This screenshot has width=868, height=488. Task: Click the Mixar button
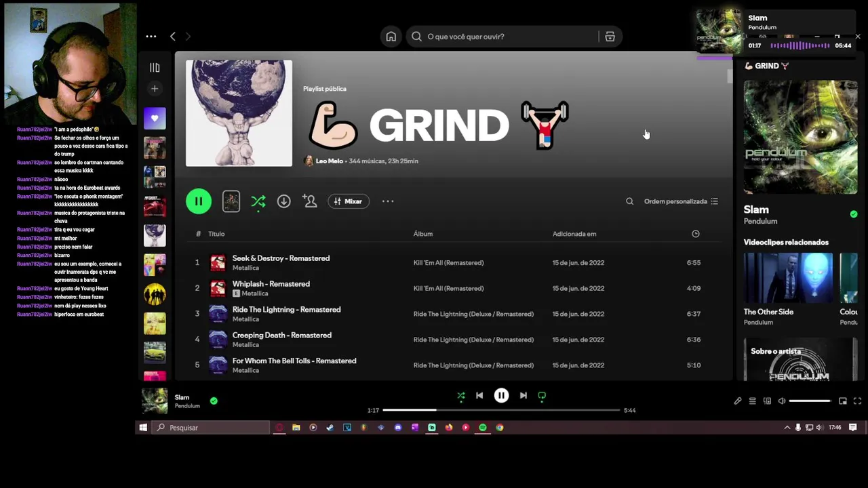(x=349, y=201)
